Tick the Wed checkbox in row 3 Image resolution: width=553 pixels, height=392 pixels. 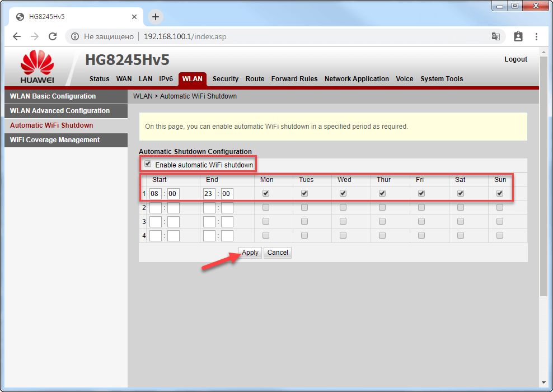pyautogui.click(x=343, y=221)
